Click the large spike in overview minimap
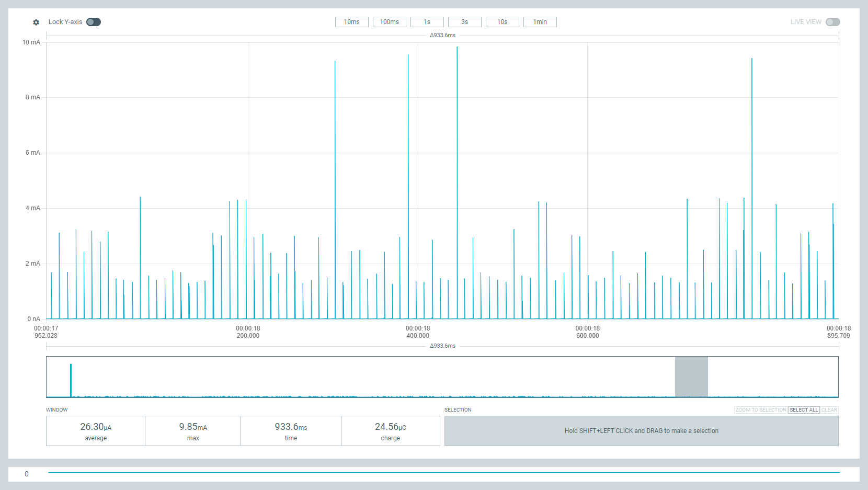The height and width of the screenshot is (490, 868). [x=71, y=380]
